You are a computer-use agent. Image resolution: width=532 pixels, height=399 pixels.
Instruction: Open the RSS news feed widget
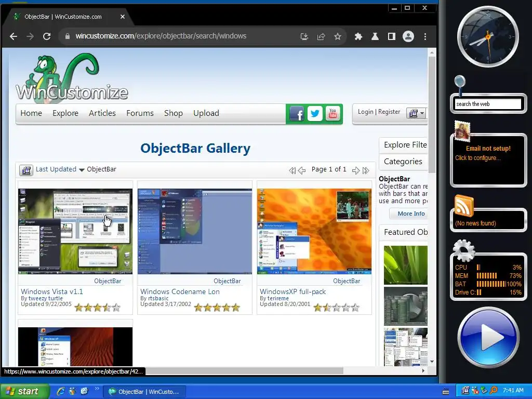coord(464,206)
